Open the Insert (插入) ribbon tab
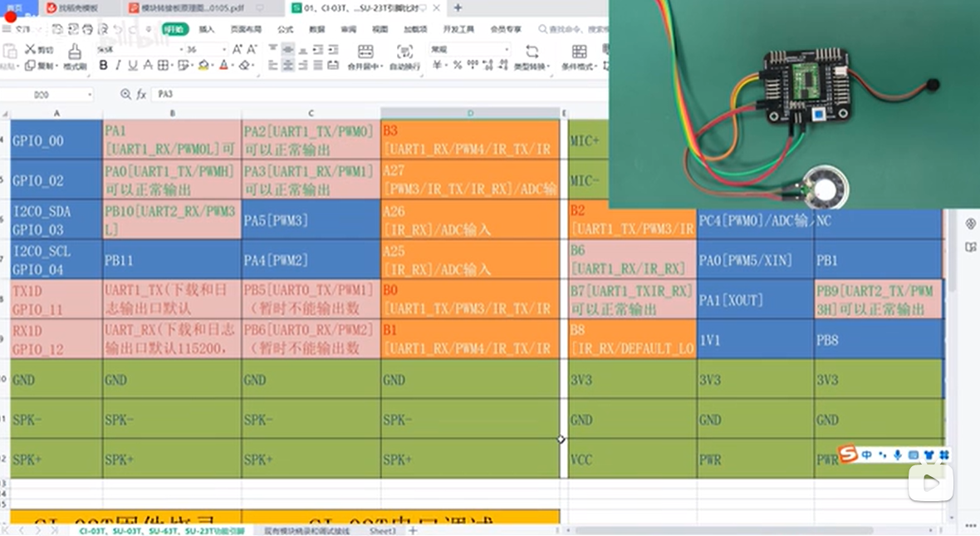This screenshot has height=536, width=980. pyautogui.click(x=206, y=29)
